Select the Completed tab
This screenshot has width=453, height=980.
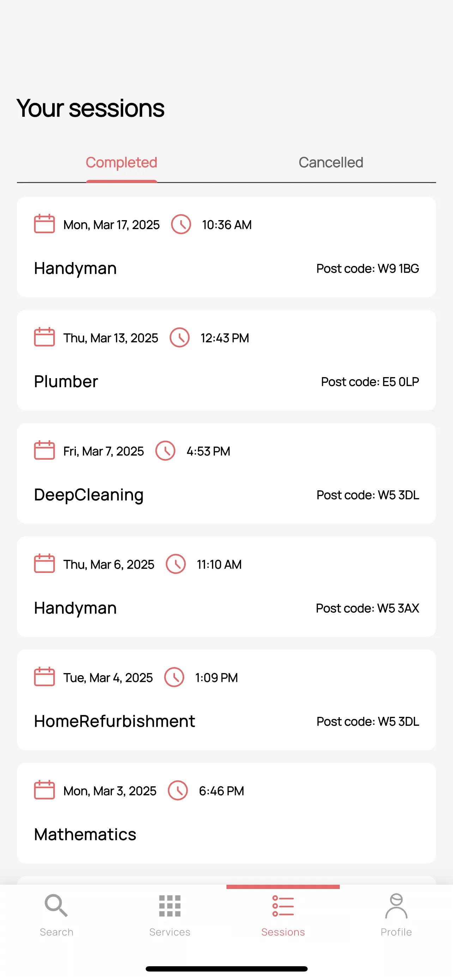tap(121, 162)
